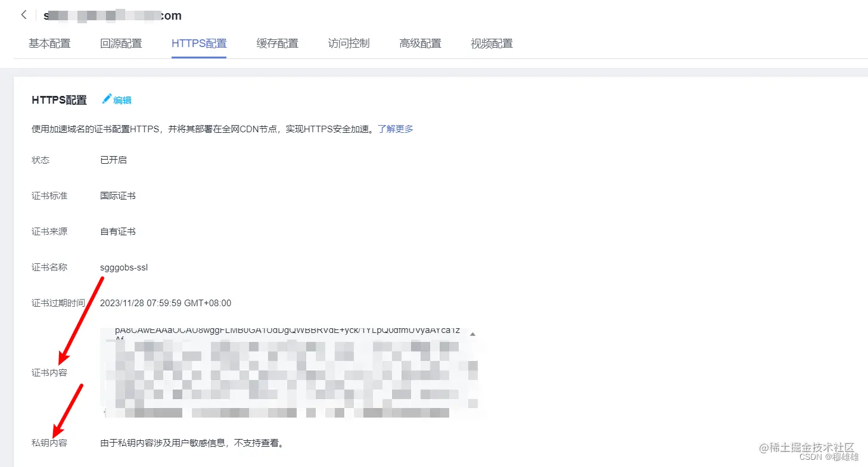The height and width of the screenshot is (467, 868).
Task: Click the back chevron beside the domain name
Action: [x=23, y=14]
